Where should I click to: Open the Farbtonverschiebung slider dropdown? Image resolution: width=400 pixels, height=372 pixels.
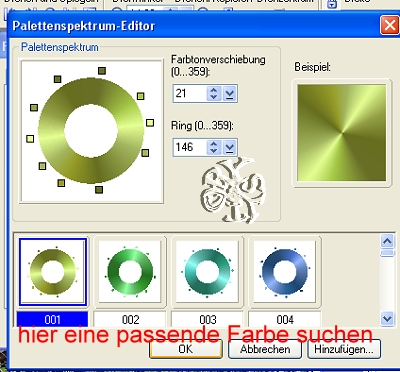pyautogui.click(x=229, y=94)
